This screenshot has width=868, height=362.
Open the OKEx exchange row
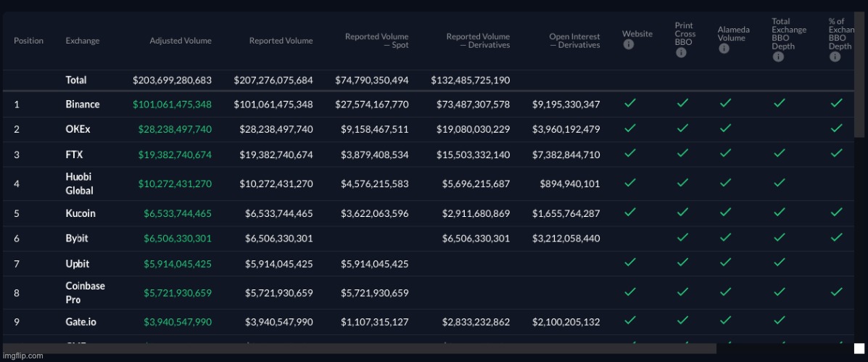[429, 129]
